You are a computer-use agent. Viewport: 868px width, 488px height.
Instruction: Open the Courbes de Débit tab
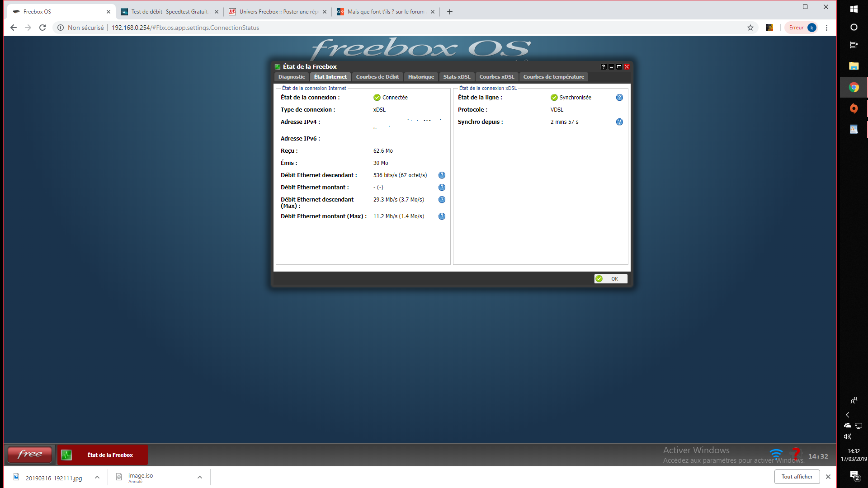pos(377,77)
